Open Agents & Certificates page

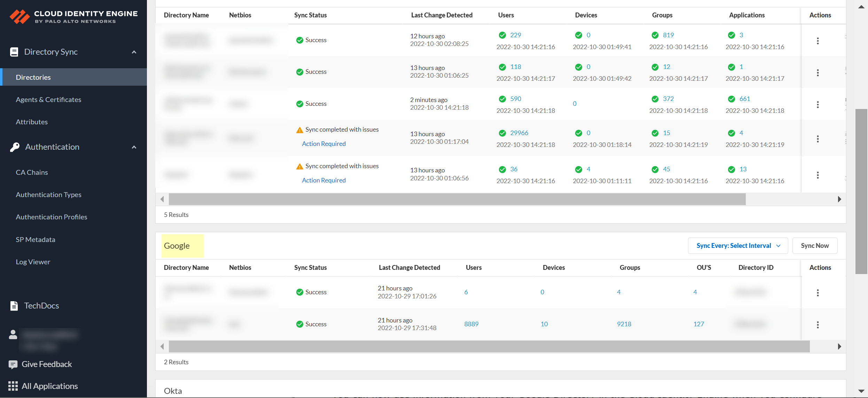pyautogui.click(x=48, y=100)
